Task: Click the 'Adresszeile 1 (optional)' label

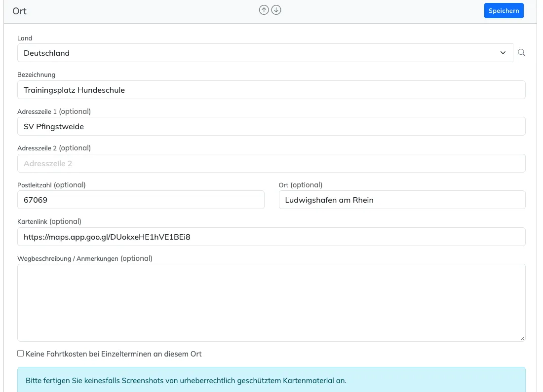Action: pyautogui.click(x=54, y=111)
